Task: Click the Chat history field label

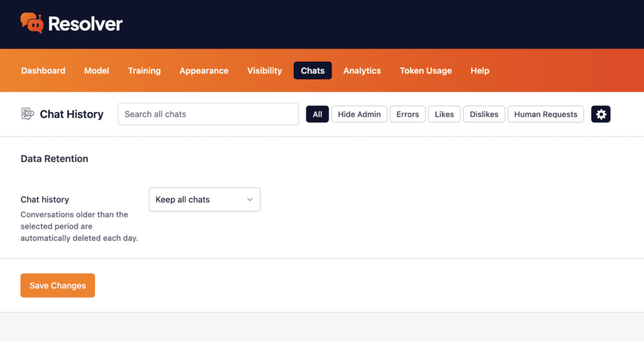Action: click(x=45, y=199)
